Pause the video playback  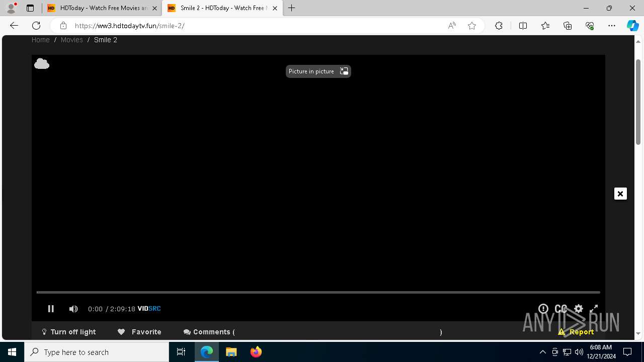(51, 309)
